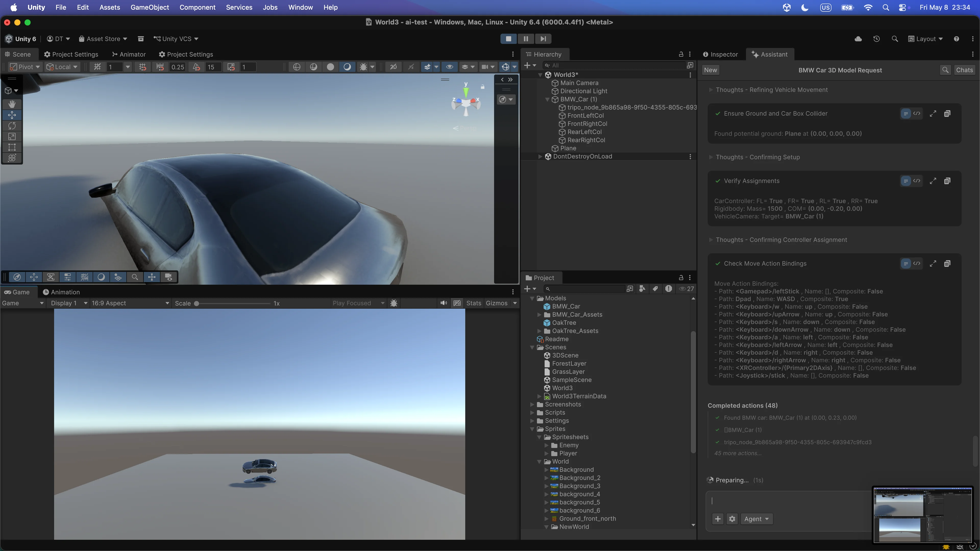Toggle Hierarchy panel lock
The height and width of the screenshot is (551, 980).
681,54
